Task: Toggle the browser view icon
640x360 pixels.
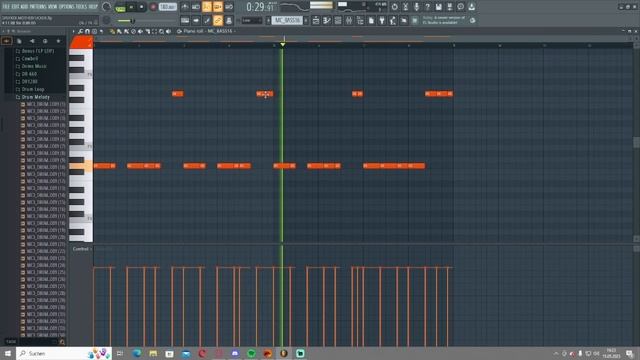Action: (x=360, y=20)
